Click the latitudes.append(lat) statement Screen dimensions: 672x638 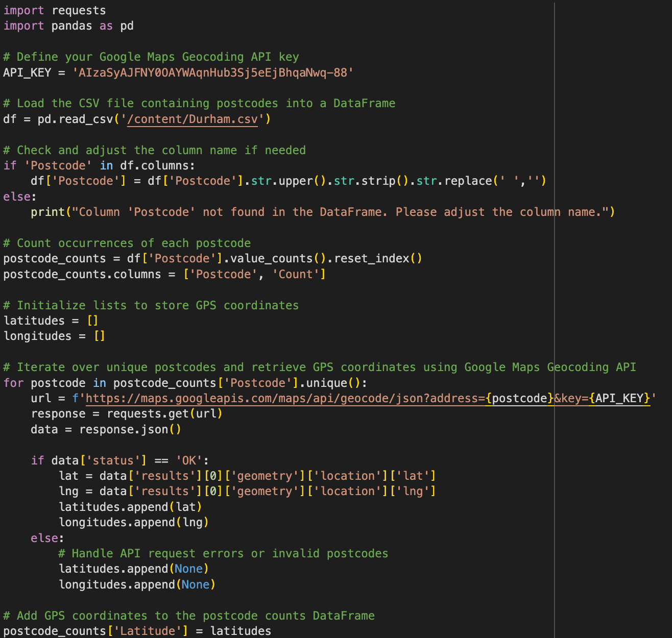pos(130,507)
